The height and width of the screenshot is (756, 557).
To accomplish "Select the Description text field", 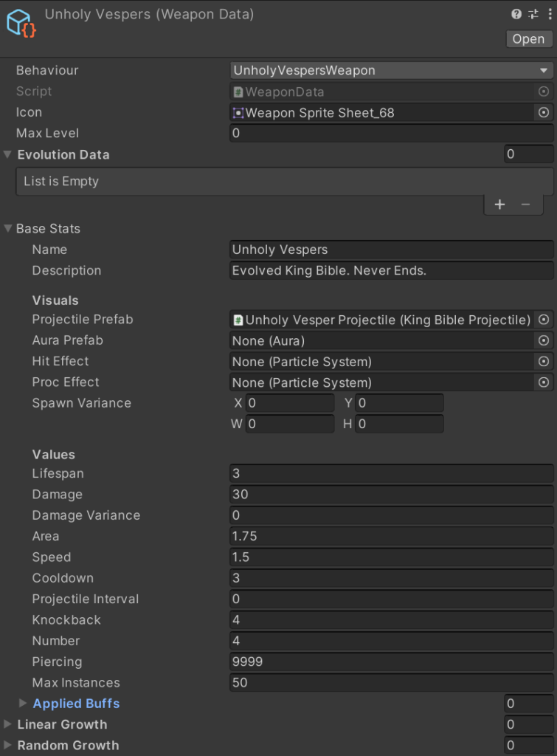I will point(391,271).
